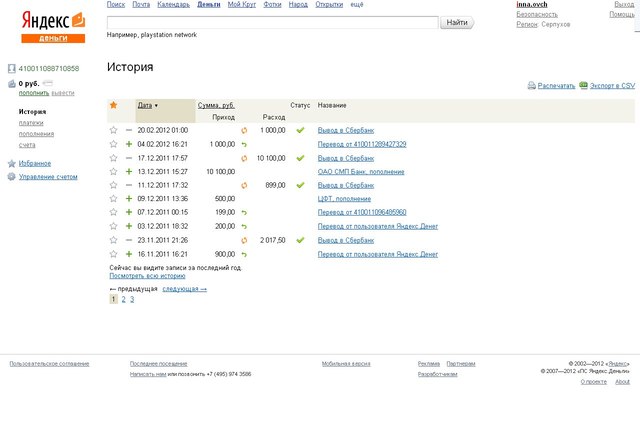Viewport: 640px width, 441px height.
Task: Star the 09.12.2011 13:36 transaction
Action: 113,199
